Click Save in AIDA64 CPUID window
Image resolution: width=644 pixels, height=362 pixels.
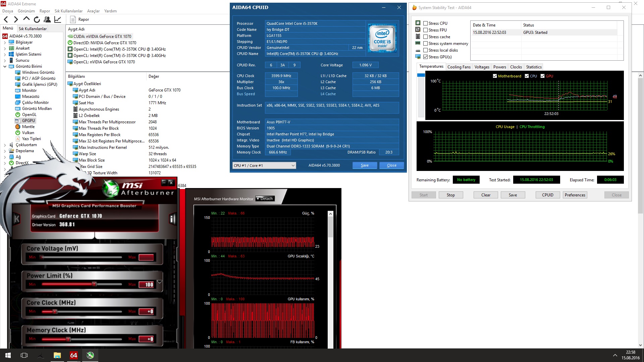click(365, 166)
